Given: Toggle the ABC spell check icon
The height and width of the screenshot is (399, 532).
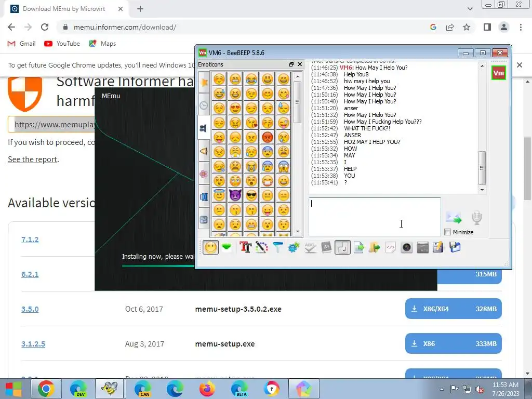Looking at the screenshot, I should [x=310, y=247].
